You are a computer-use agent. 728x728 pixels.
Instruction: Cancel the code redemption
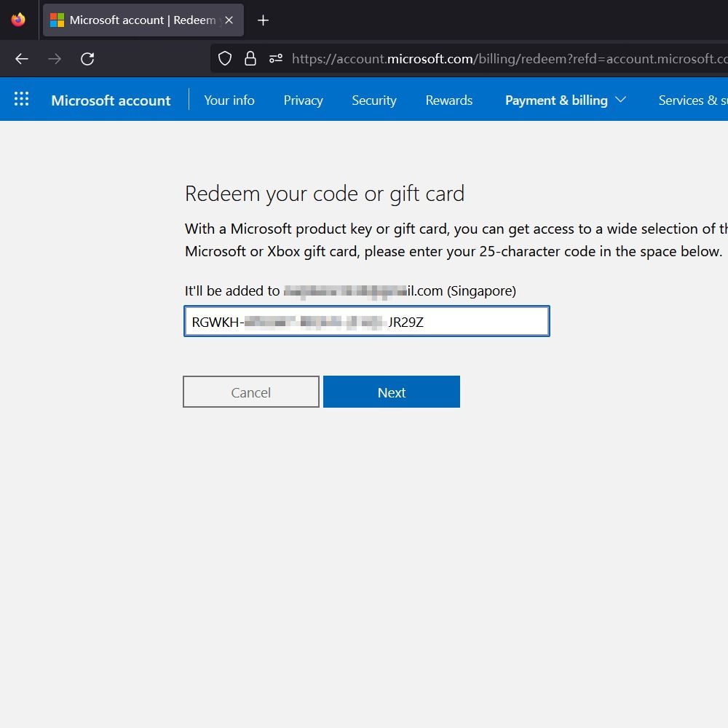click(251, 392)
